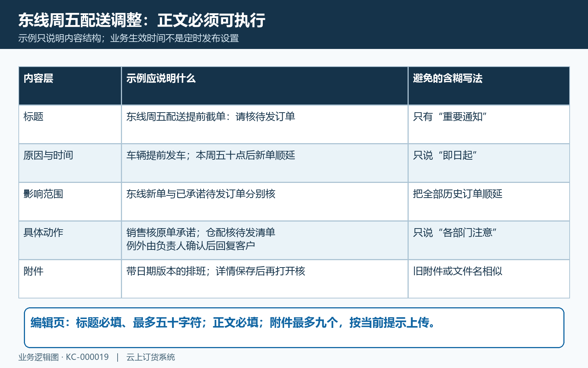
Task: Select the 影响范围 row label
Action: coord(70,202)
